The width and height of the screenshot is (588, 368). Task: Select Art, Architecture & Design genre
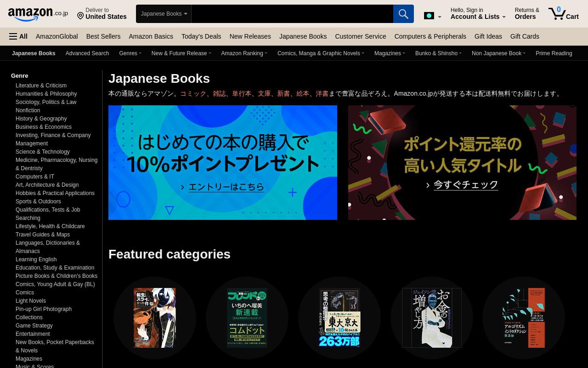[47, 185]
